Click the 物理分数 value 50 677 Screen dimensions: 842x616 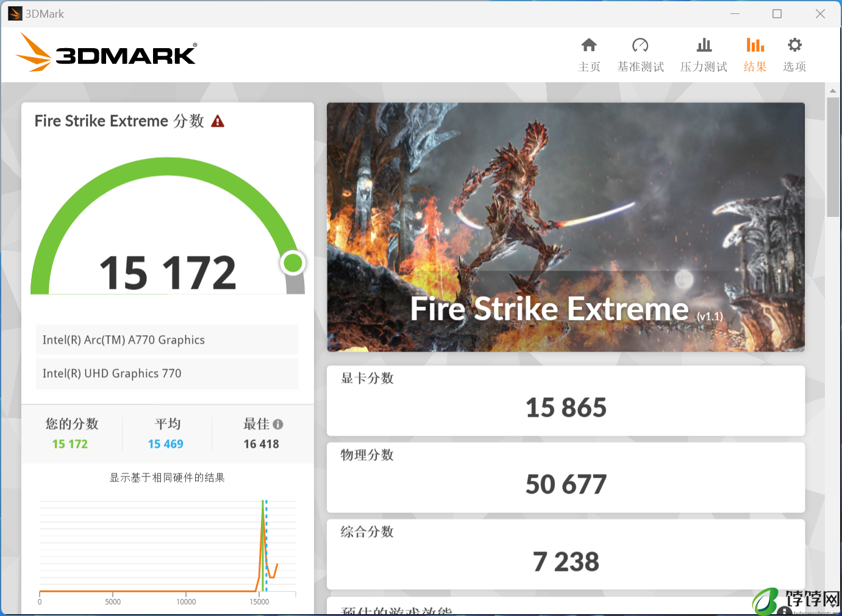pyautogui.click(x=566, y=484)
